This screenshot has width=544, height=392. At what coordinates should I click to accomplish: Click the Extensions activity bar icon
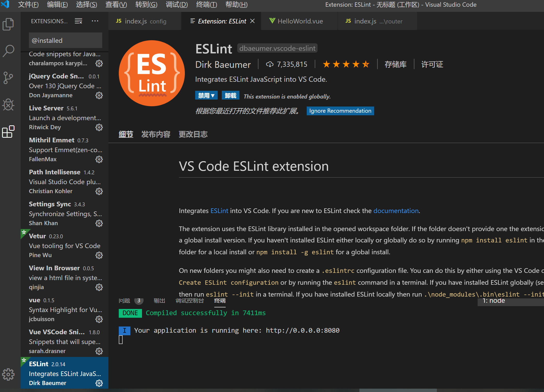click(8, 132)
